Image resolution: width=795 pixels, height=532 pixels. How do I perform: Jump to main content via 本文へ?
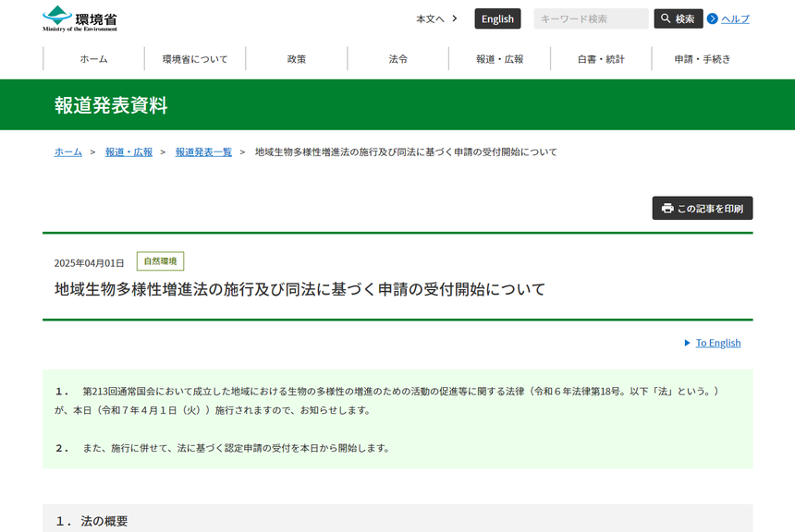pos(436,18)
